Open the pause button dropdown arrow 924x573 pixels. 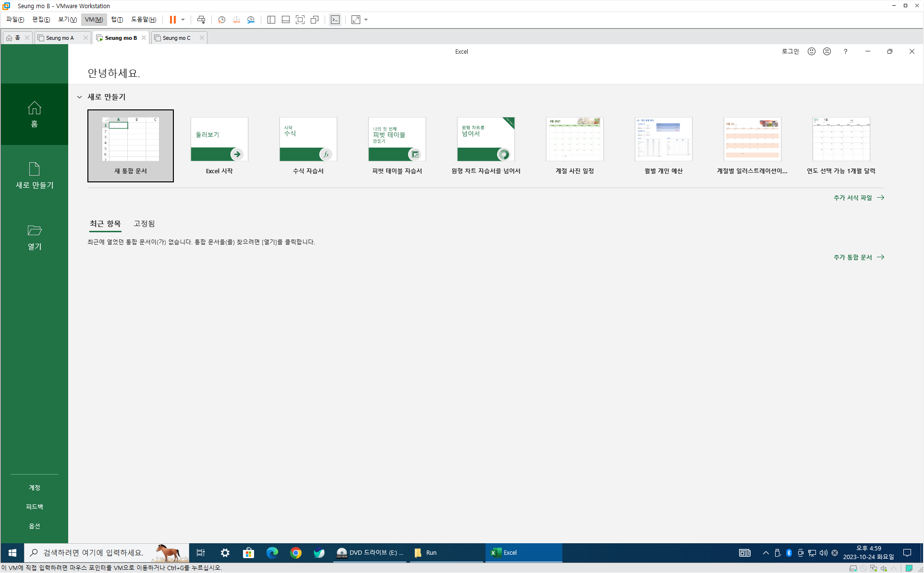[183, 20]
